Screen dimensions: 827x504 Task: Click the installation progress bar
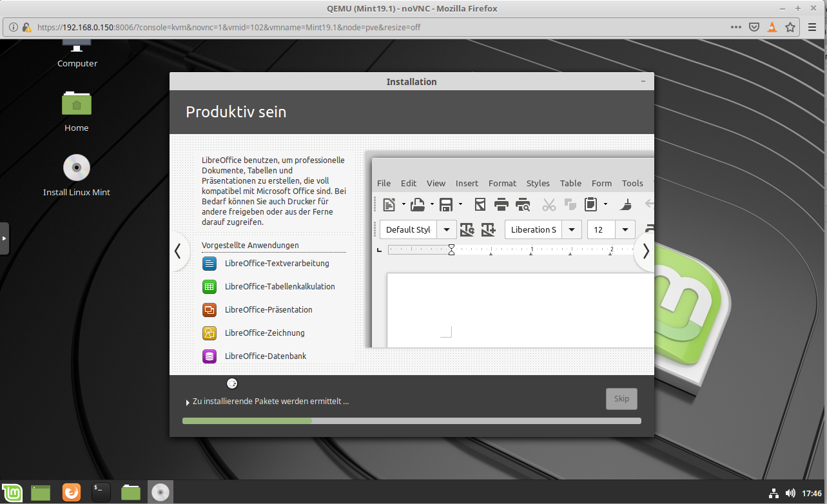412,421
